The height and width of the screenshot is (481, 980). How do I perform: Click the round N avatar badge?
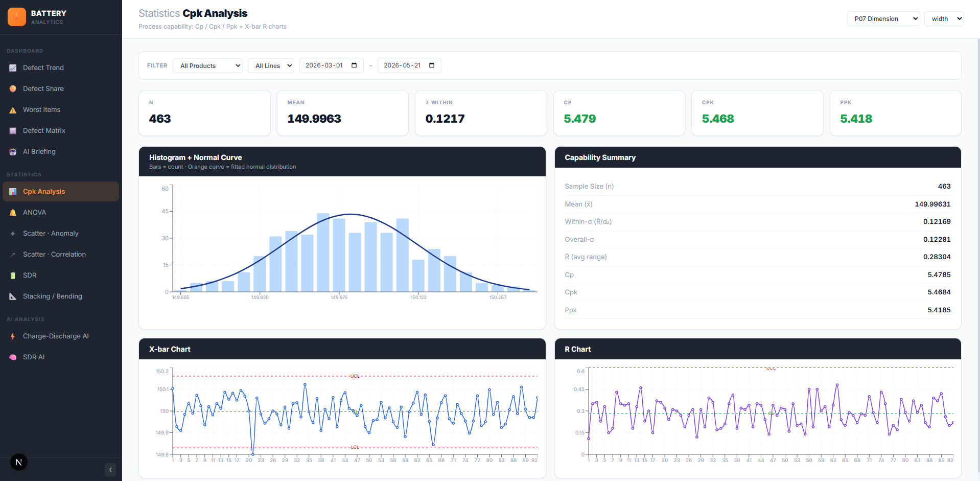pyautogui.click(x=19, y=463)
